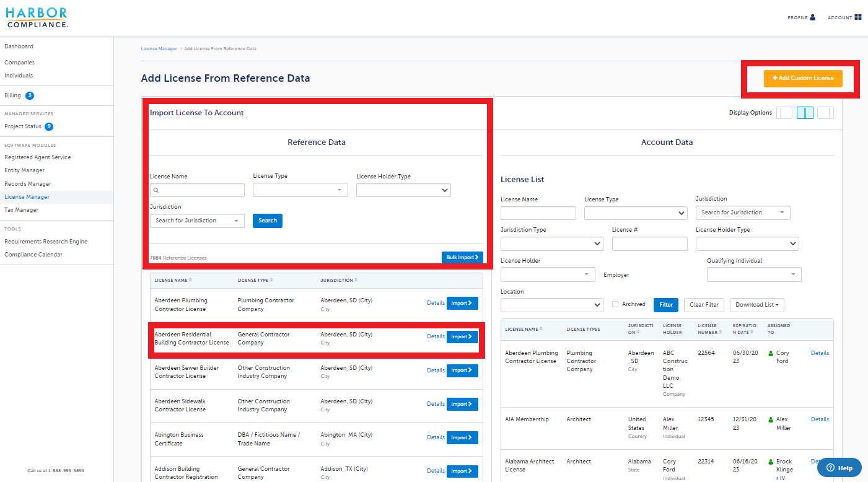Click the Profile user icon

pos(812,17)
